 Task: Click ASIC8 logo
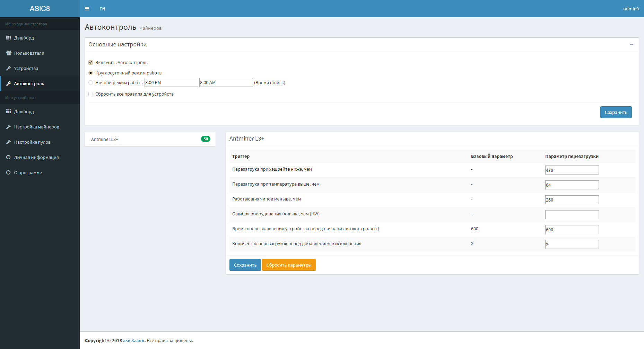click(x=40, y=9)
